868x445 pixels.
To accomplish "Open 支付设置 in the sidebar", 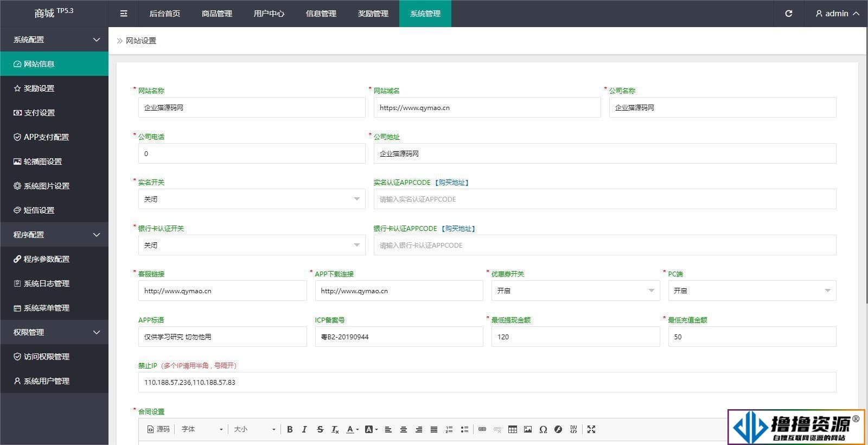I will coord(54,113).
